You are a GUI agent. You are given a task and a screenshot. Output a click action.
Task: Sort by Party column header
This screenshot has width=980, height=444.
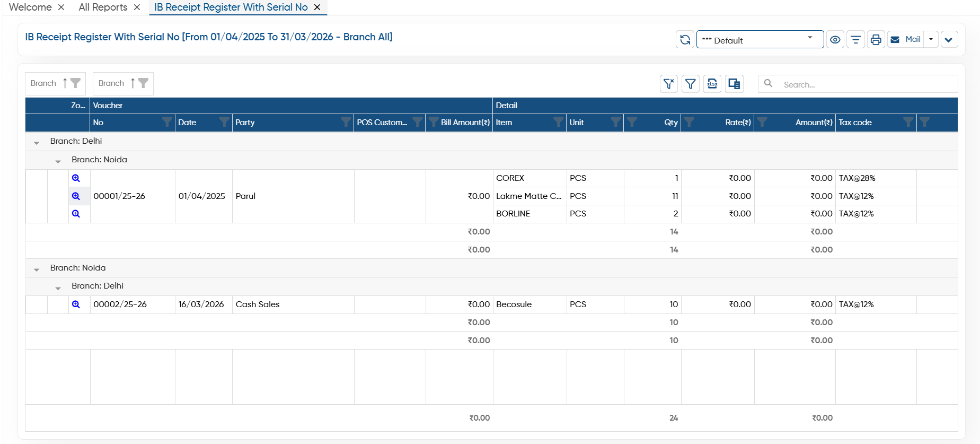point(245,123)
